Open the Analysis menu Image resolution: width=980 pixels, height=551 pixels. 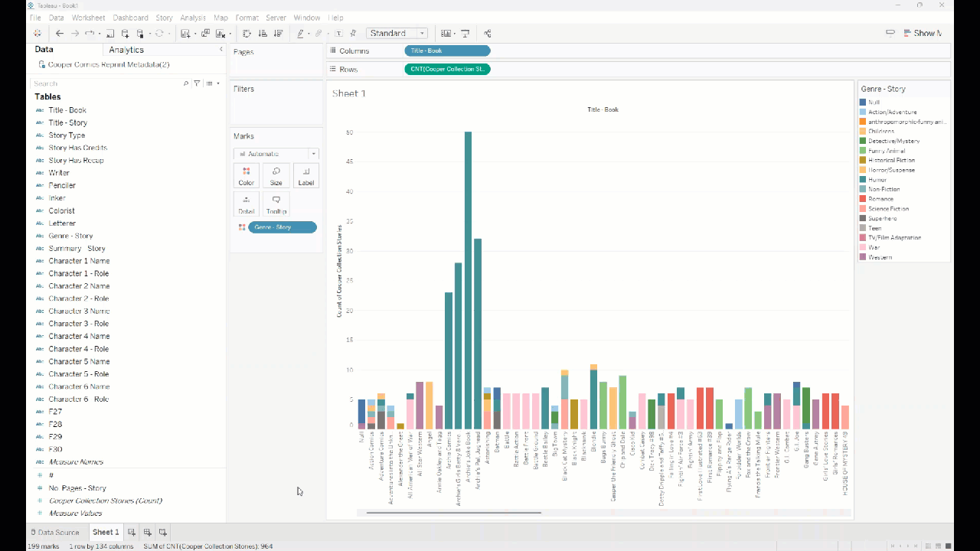tap(193, 18)
